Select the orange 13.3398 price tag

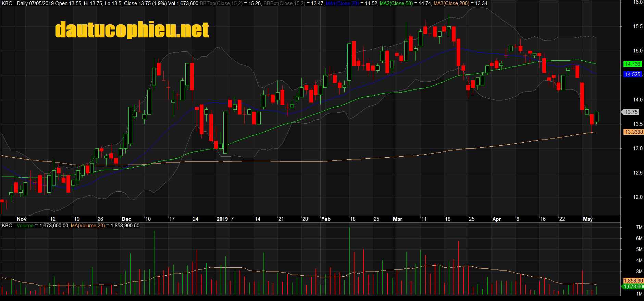(633, 132)
